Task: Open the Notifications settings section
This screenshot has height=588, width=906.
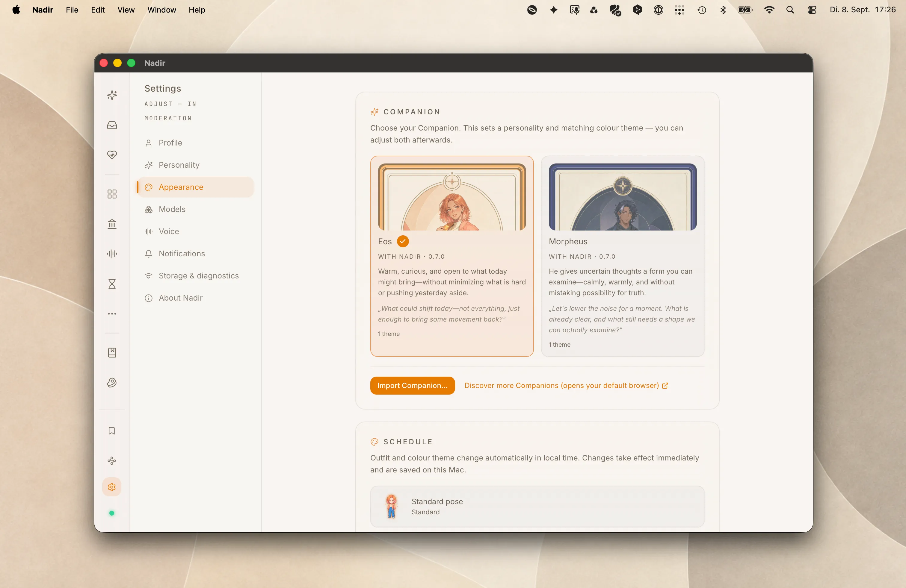Action: pyautogui.click(x=195, y=254)
